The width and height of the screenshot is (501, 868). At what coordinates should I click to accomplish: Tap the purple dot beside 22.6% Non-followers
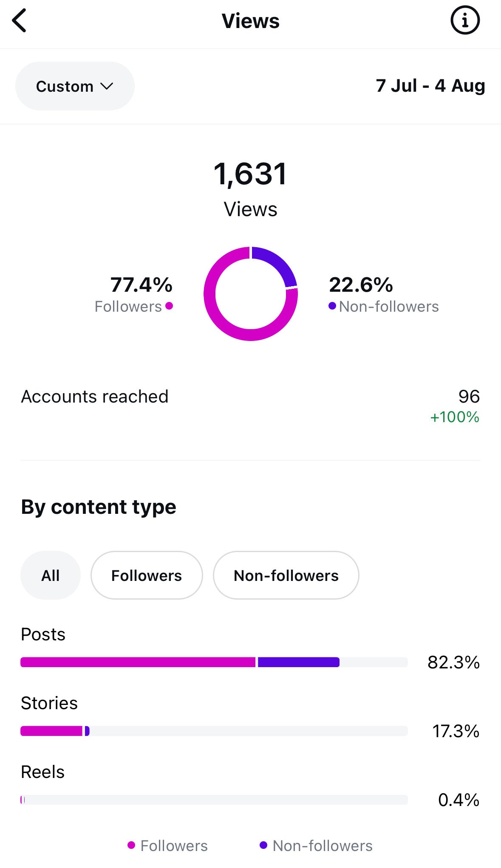[x=332, y=306]
